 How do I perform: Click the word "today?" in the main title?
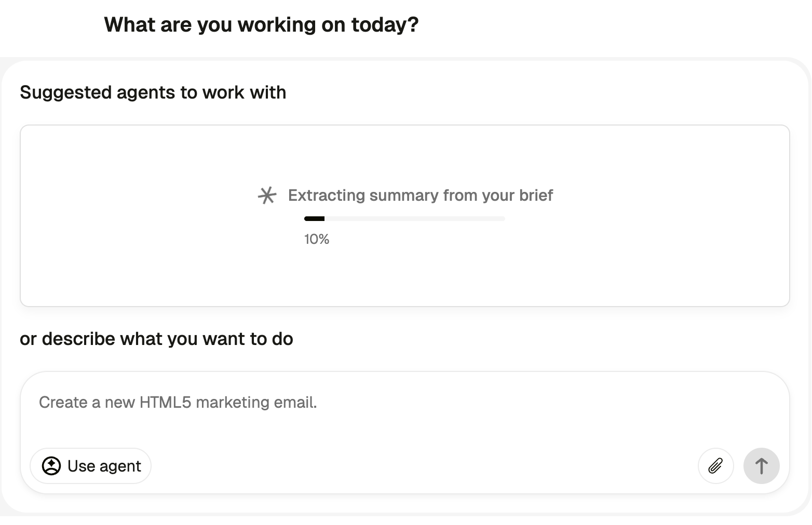385,25
